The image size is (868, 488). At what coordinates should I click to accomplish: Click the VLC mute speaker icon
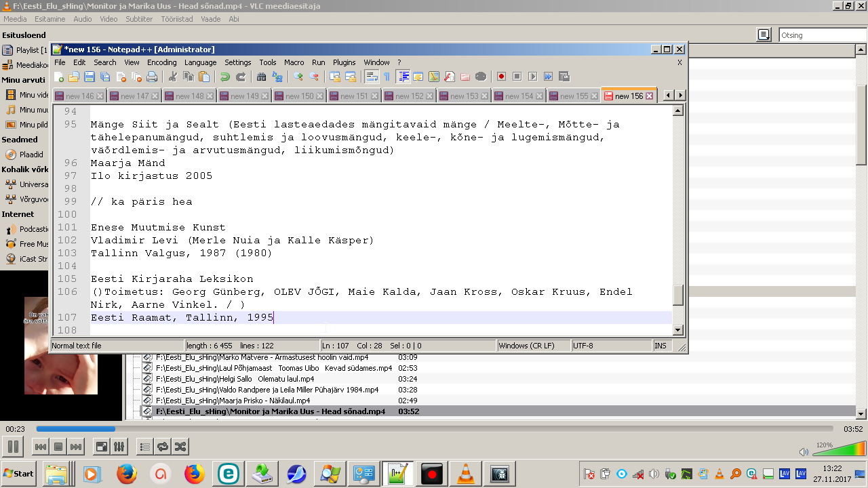tap(804, 452)
